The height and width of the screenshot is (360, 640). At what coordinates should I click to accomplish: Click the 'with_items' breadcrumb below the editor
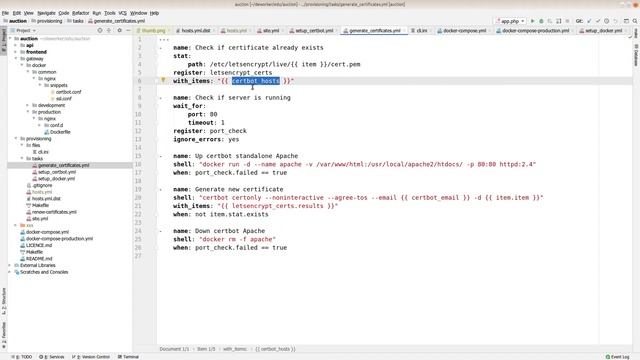click(235, 349)
